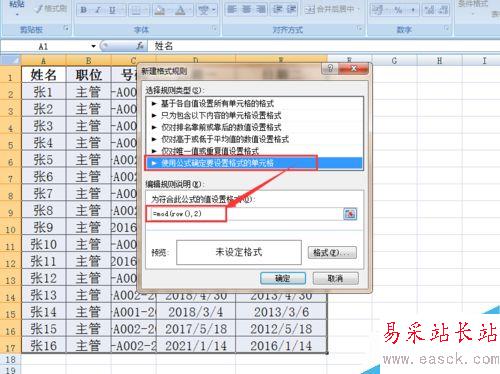Image resolution: width=500 pixels, height=374 pixels.
Task: Click cell 2012/5/18
Action: [x=281, y=329]
